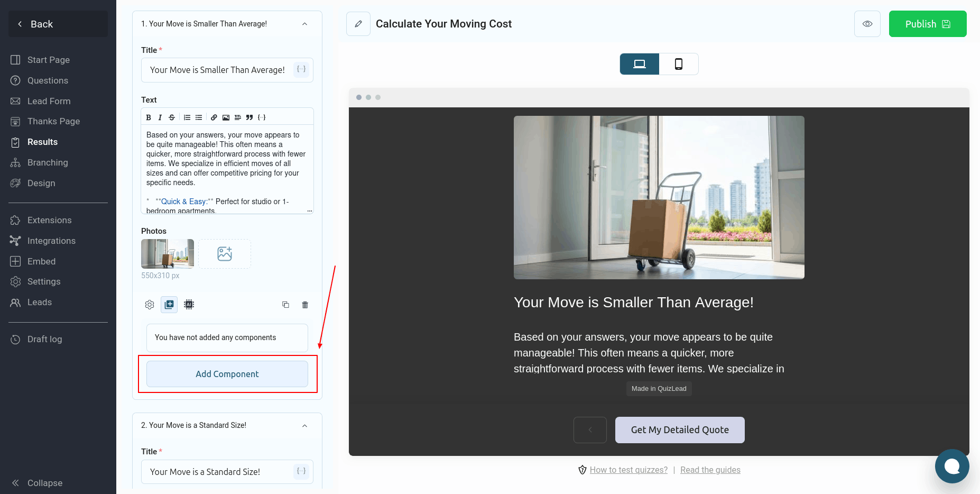
Task: Click the Add Component button
Action: tap(227, 374)
